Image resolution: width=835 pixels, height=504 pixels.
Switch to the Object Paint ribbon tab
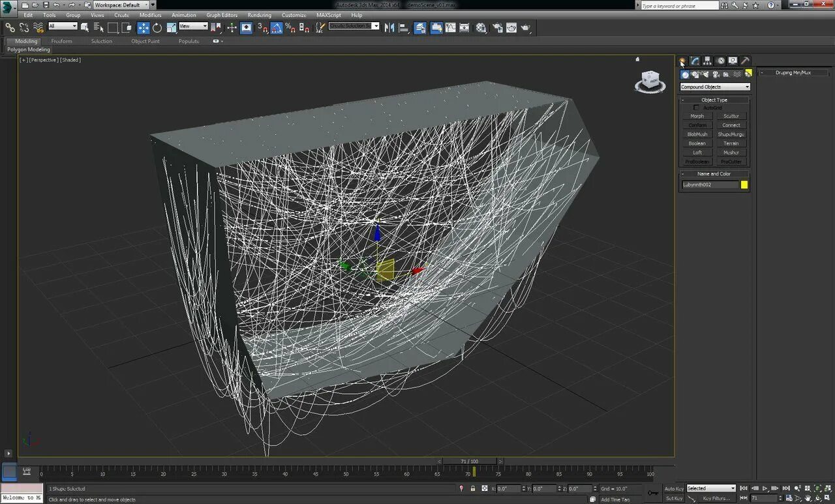145,41
